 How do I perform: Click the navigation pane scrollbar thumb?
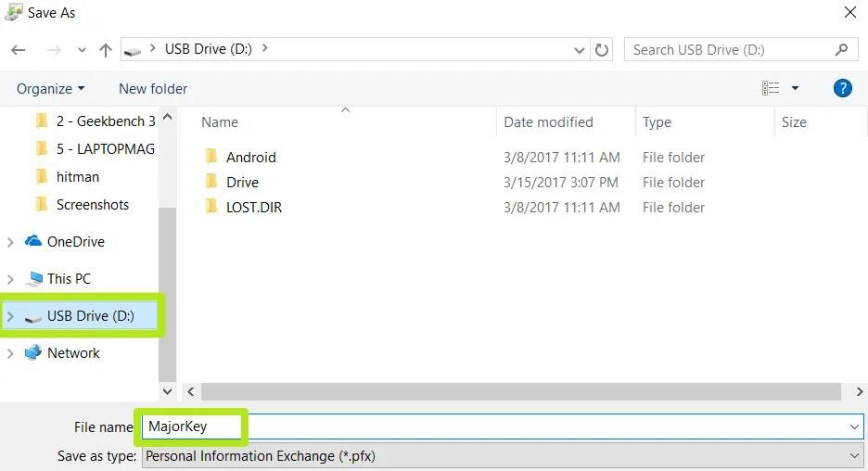(x=167, y=293)
